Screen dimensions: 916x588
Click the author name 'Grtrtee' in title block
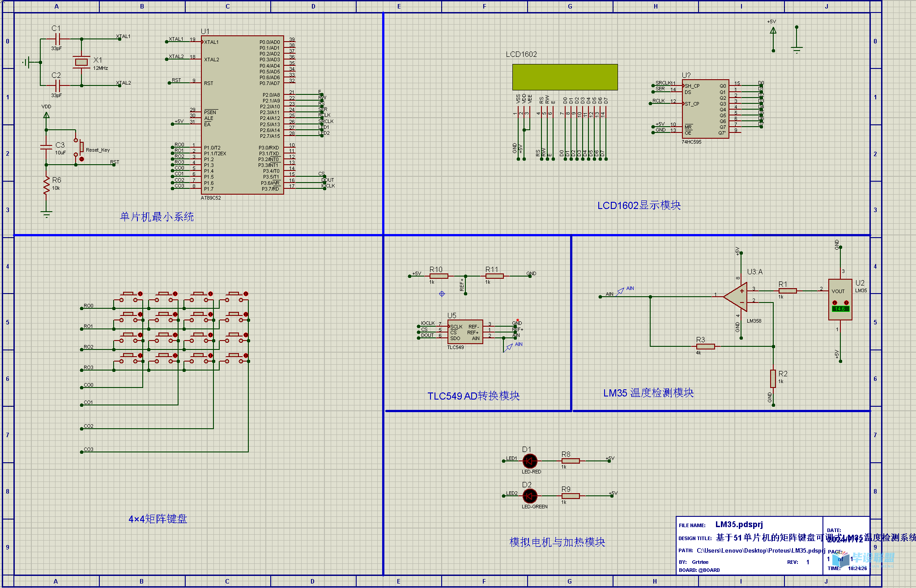point(700,562)
